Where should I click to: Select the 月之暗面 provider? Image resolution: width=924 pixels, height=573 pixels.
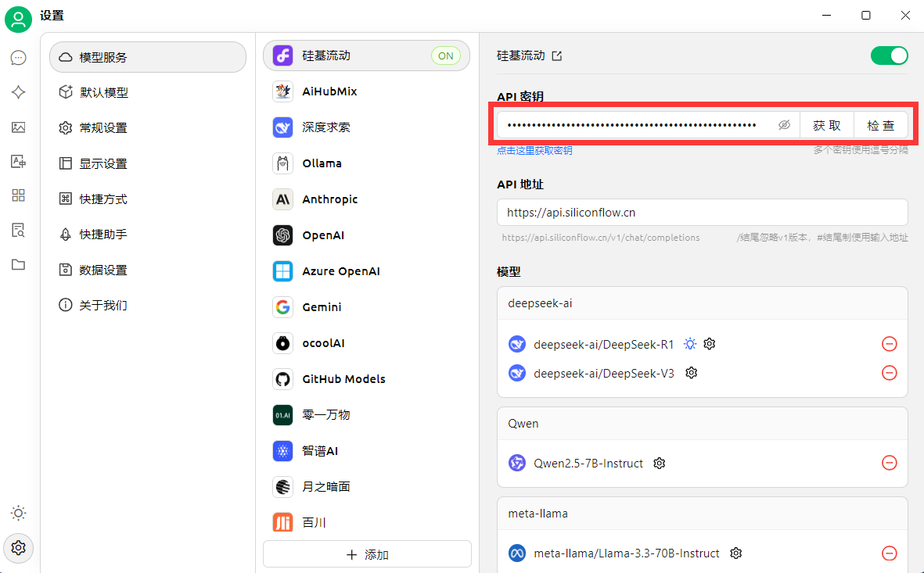pos(366,487)
